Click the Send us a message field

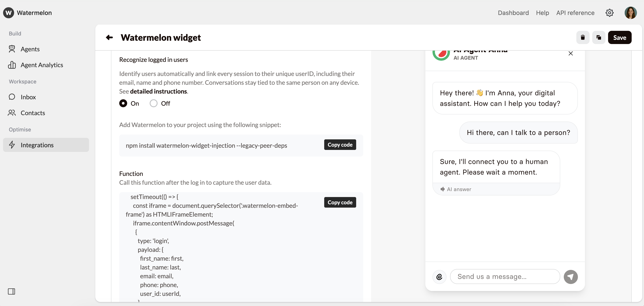504,277
